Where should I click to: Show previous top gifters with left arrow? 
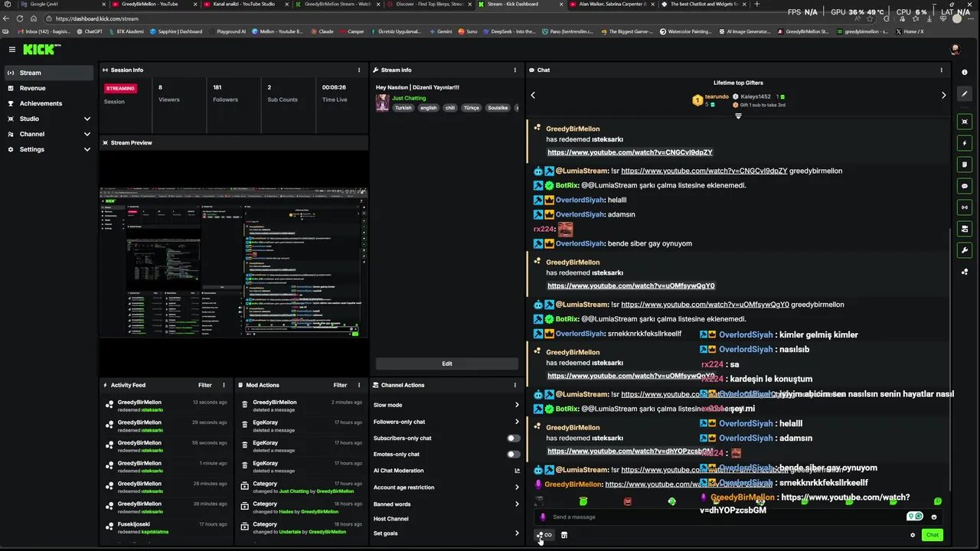533,95
